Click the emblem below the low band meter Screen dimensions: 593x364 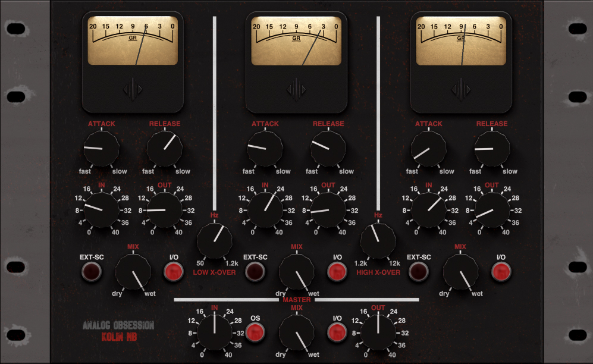tap(133, 90)
